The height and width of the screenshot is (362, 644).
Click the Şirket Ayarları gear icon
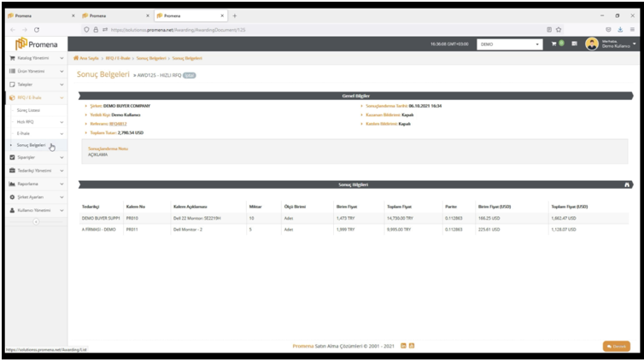(12, 197)
